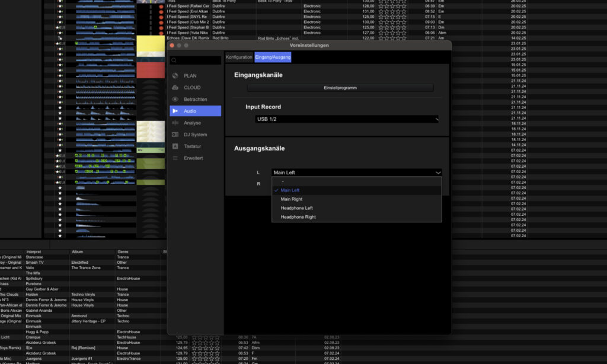Open the PLAN section in preferences sidebar

coord(190,75)
